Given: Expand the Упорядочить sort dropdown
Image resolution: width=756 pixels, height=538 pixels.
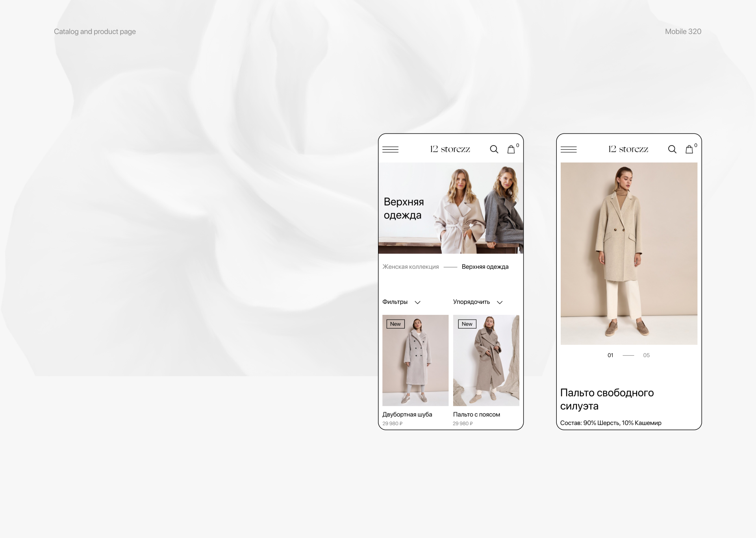Looking at the screenshot, I should (471, 302).
